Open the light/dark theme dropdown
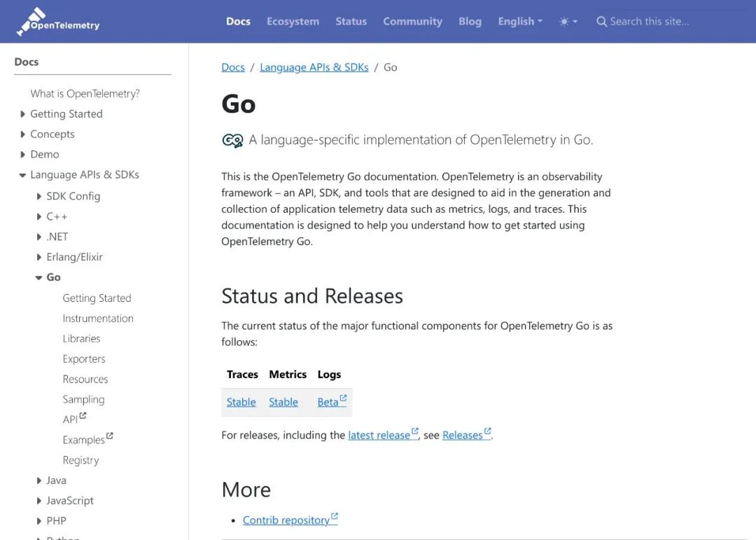756x540 pixels. pos(568,22)
